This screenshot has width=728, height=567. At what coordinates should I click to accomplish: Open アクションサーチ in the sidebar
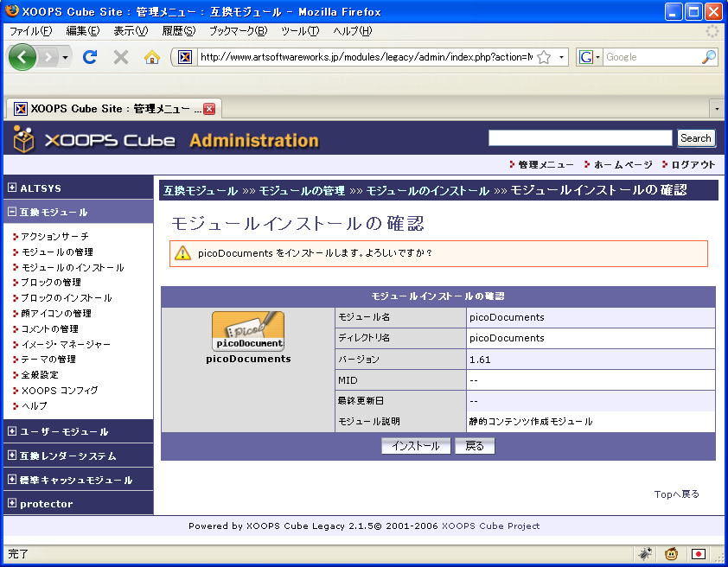point(54,237)
